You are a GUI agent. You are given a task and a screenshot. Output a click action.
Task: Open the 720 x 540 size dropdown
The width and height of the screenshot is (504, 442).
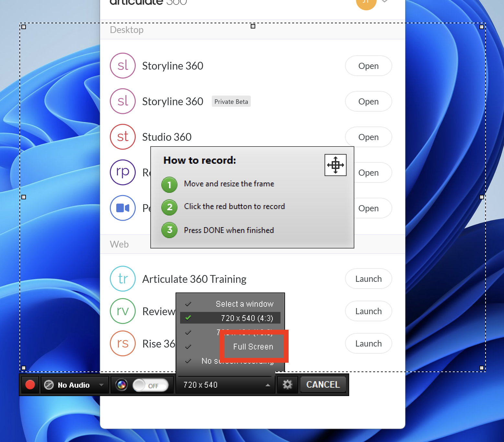225,385
